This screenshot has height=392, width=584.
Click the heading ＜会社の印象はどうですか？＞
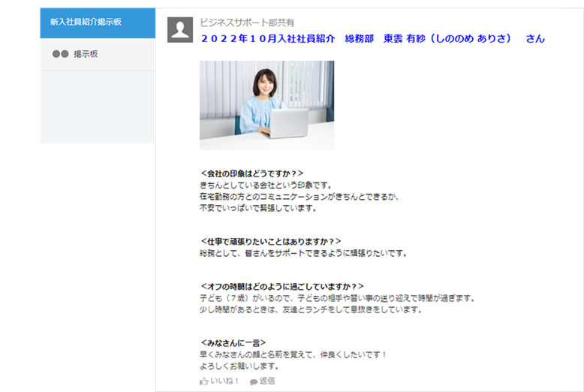click(x=251, y=173)
